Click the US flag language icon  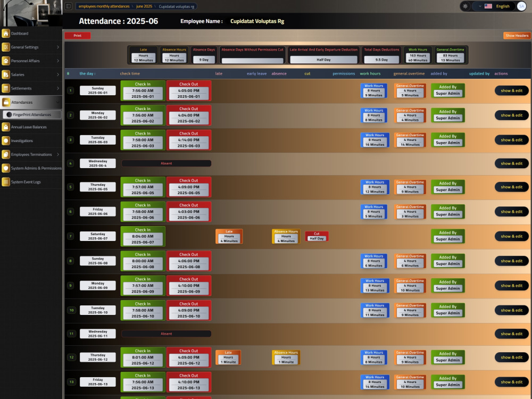[x=488, y=6]
